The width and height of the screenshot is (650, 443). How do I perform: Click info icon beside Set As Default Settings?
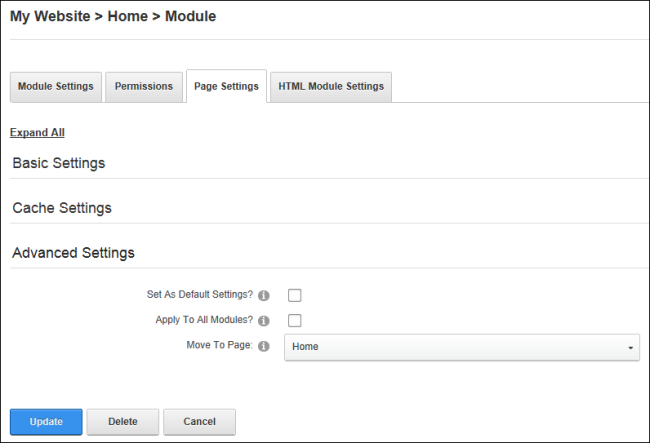click(264, 295)
